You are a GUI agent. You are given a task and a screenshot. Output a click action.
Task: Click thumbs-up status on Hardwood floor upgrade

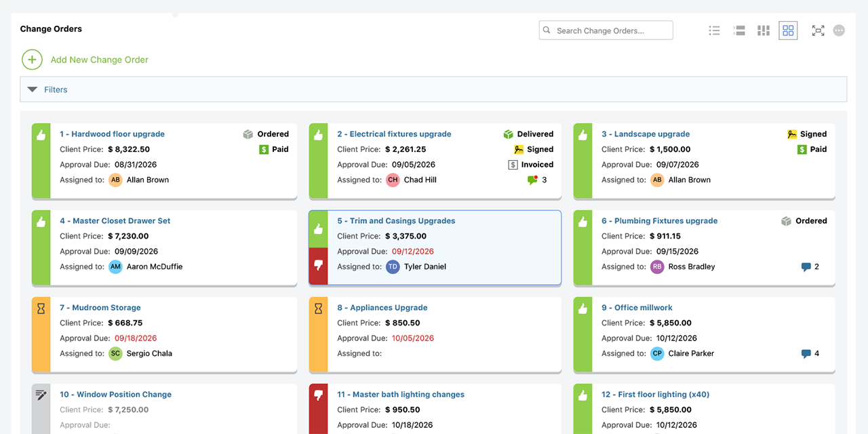(x=41, y=135)
